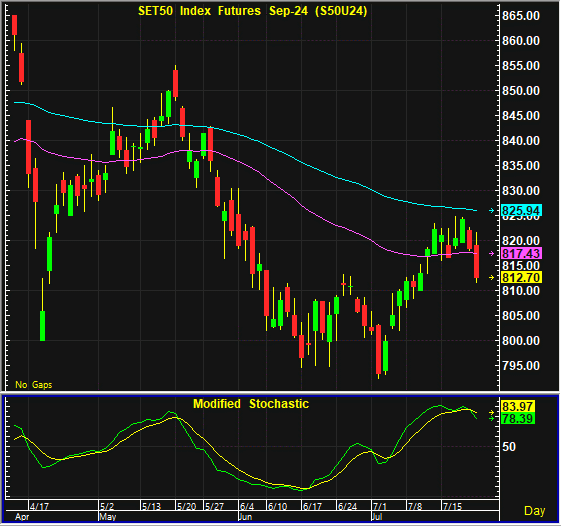This screenshot has width=561, height=526.
Task: Click the cyan arrow beside 825.94
Action: tap(492, 210)
